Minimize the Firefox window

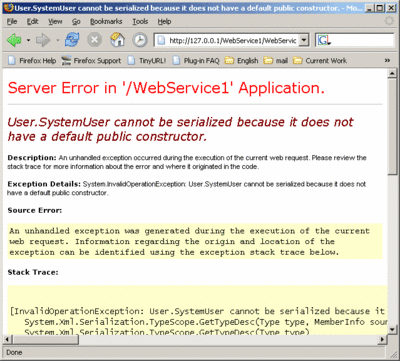click(x=369, y=8)
